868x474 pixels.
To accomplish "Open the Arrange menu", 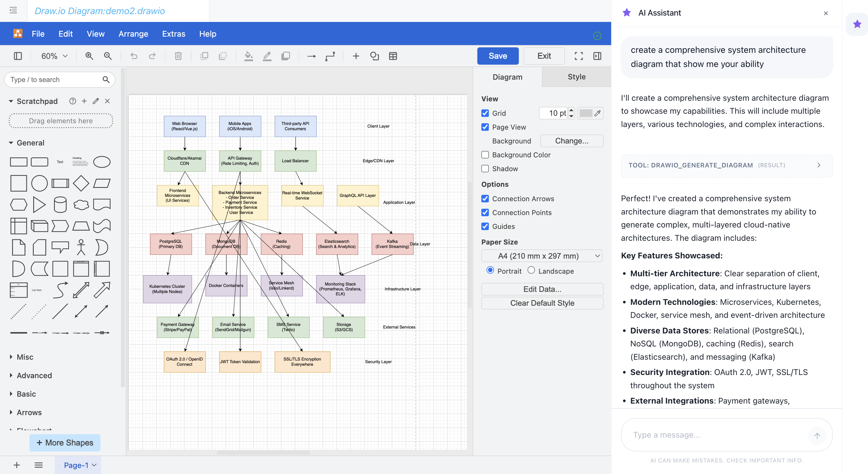I will (x=133, y=34).
